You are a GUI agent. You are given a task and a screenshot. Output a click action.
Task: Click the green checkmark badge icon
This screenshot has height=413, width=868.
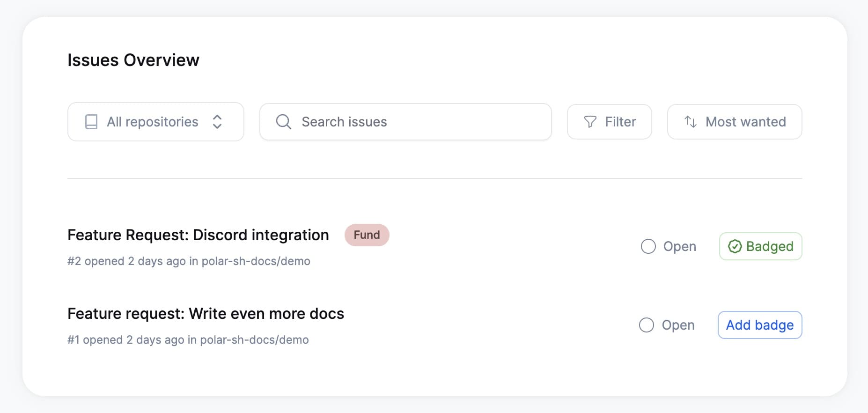coord(735,246)
